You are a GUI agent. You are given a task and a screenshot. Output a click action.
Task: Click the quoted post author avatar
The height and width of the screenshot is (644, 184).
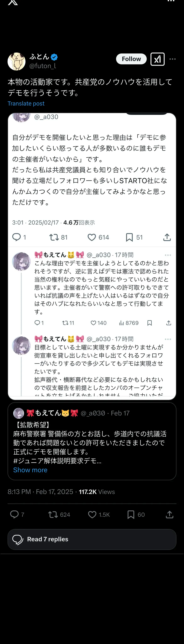tap(18, 413)
